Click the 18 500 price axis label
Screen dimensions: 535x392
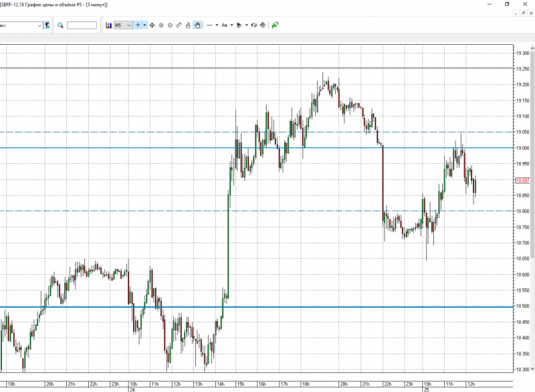(x=522, y=306)
